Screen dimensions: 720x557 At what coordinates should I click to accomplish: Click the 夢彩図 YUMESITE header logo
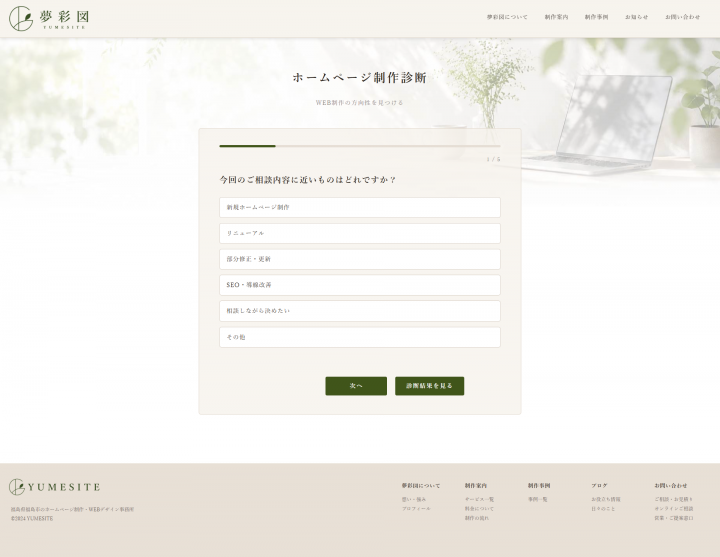click(x=49, y=18)
